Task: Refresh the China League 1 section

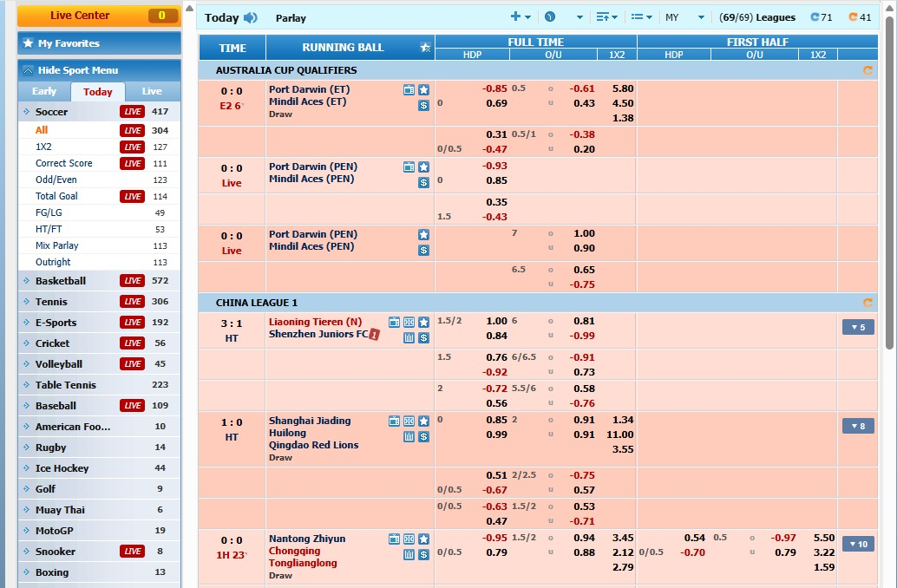Action: pyautogui.click(x=868, y=303)
